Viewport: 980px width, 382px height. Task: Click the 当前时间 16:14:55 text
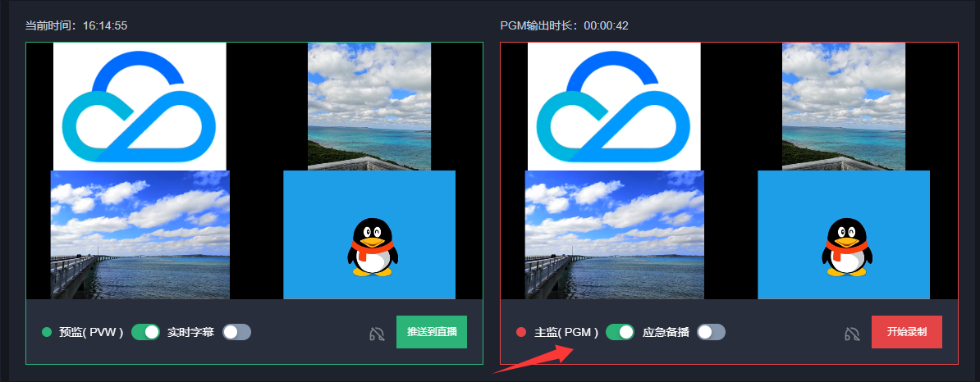pyautogui.click(x=76, y=25)
